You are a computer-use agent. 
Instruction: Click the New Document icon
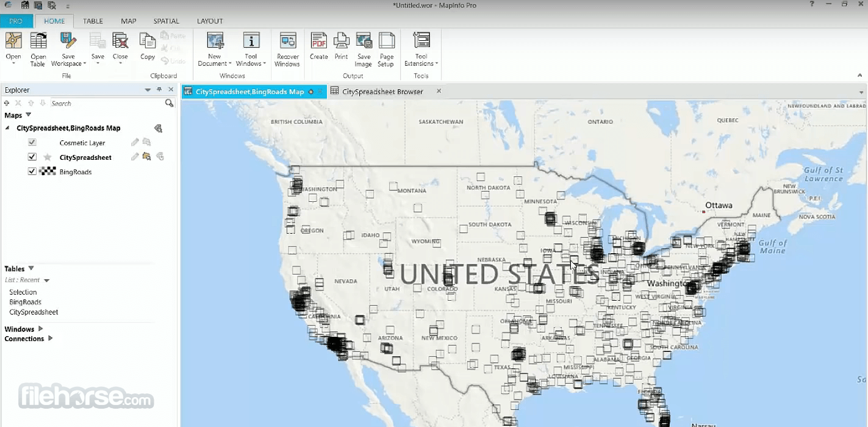(215, 41)
